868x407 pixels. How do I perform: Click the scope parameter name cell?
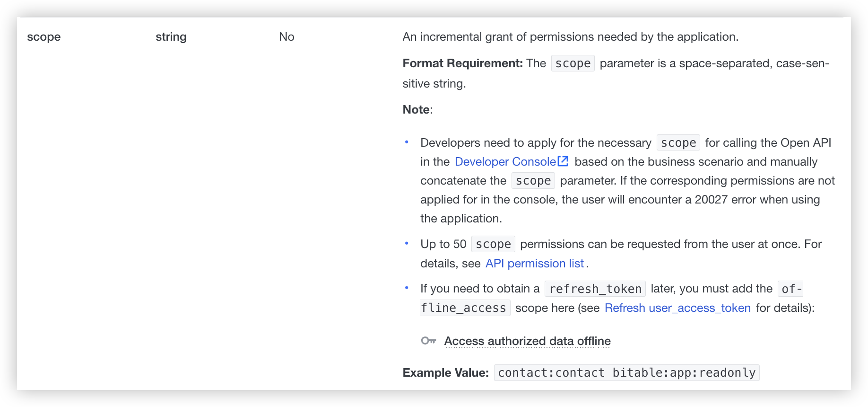coord(44,37)
